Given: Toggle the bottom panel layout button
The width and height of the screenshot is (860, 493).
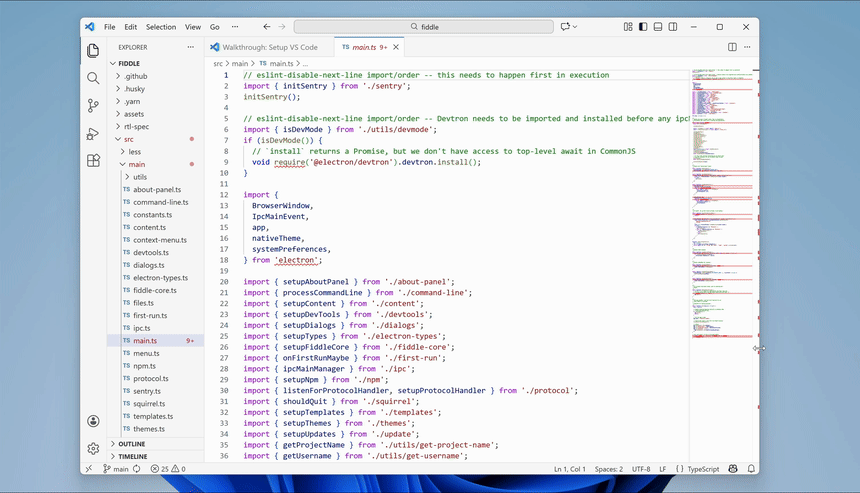Looking at the screenshot, I should (657, 27).
